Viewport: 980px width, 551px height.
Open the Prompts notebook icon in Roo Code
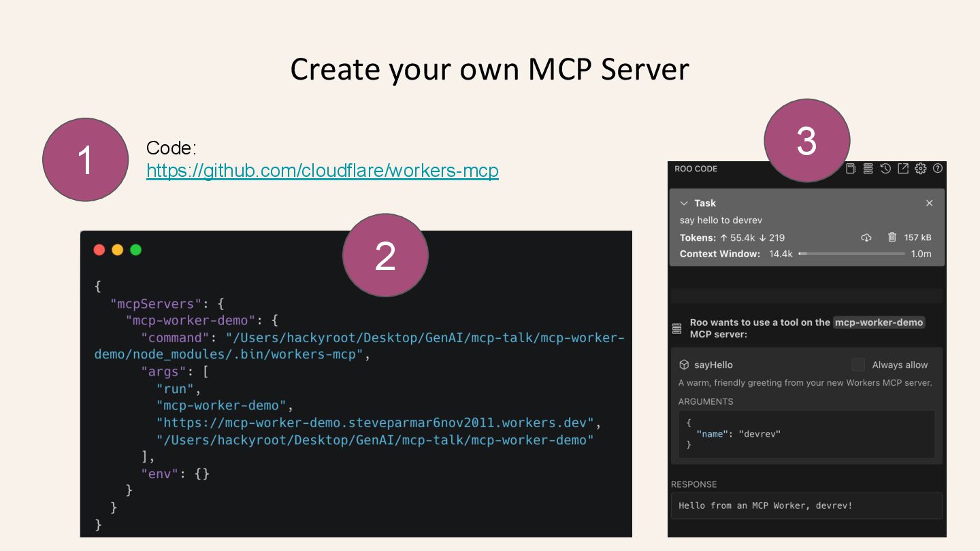(x=851, y=169)
